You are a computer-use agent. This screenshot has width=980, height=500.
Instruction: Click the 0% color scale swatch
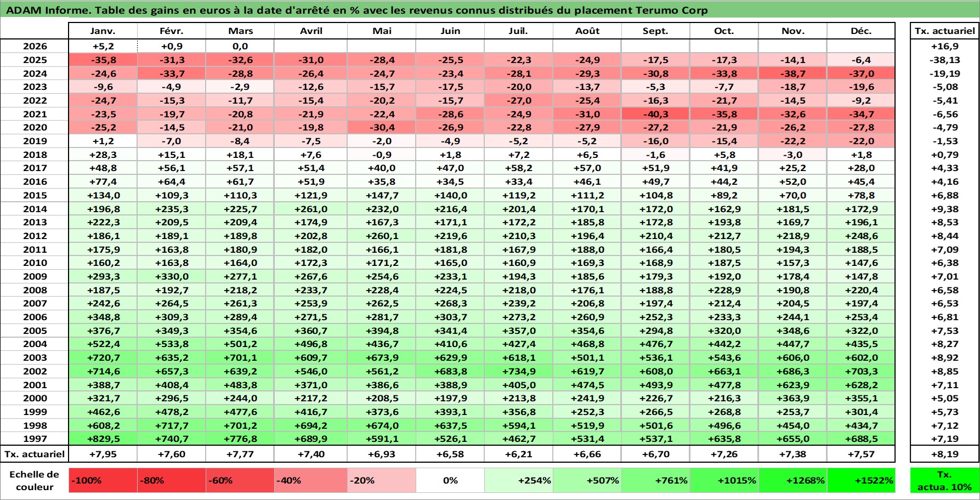click(450, 480)
